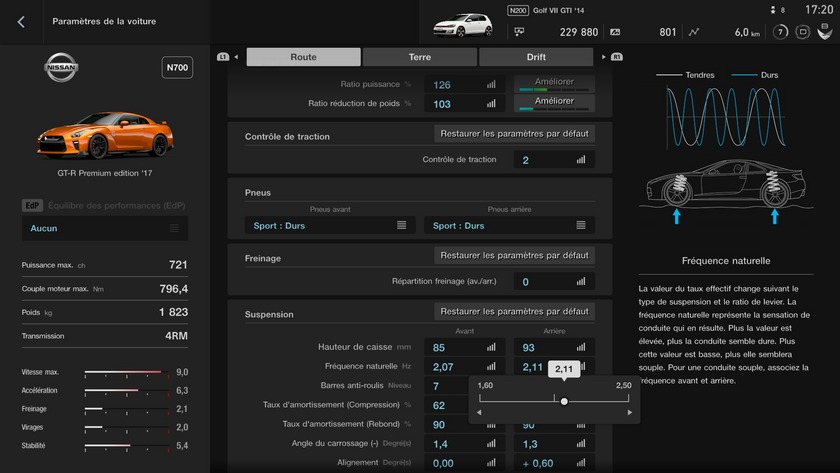Click bar icon for Ratio puissance
The height and width of the screenshot is (473, 840).
tap(491, 85)
